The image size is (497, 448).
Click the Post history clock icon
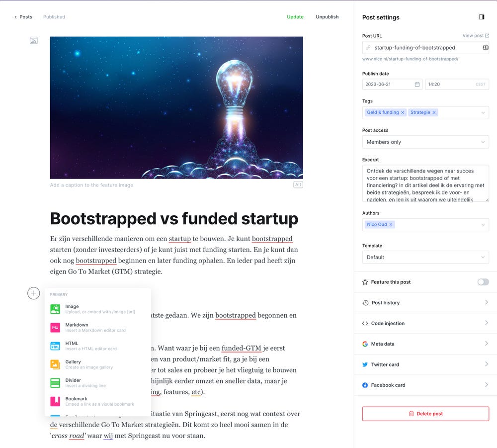[x=365, y=302]
